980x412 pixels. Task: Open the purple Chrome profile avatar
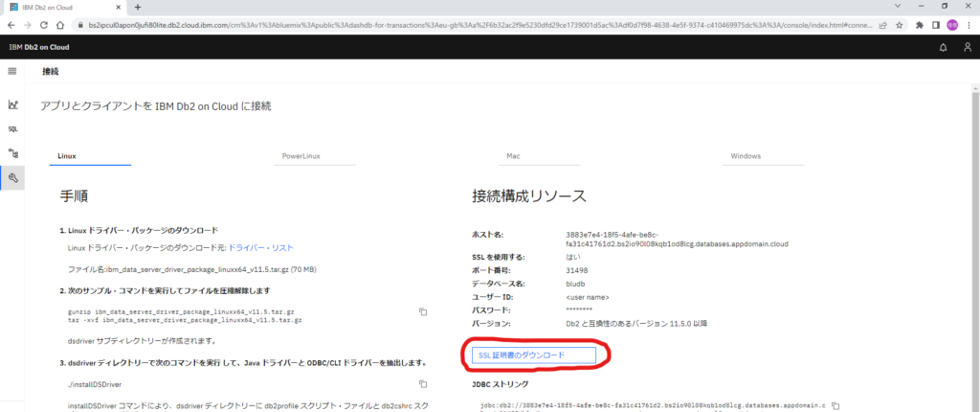pyautogui.click(x=952, y=26)
